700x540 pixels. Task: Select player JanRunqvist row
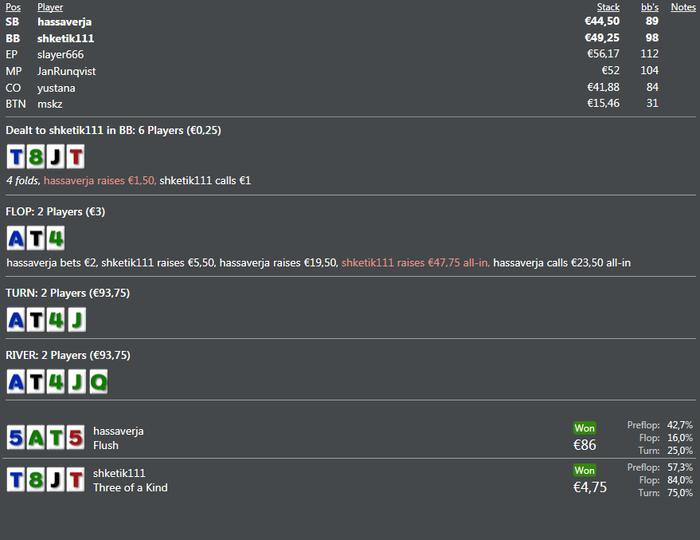click(66, 71)
